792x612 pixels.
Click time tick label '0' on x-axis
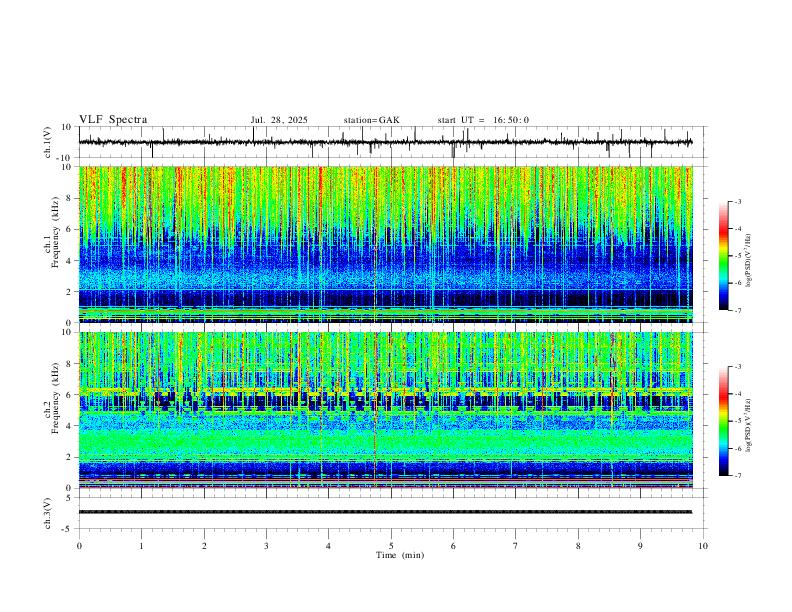79,546
